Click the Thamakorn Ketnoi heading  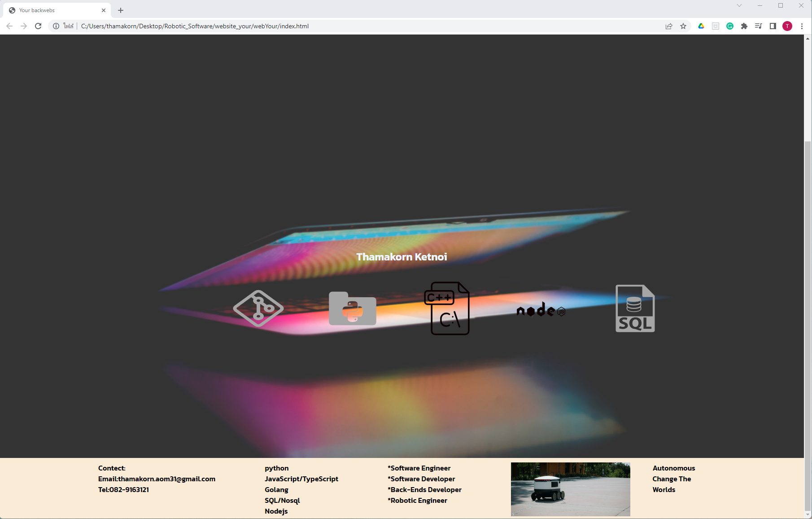pyautogui.click(x=402, y=257)
